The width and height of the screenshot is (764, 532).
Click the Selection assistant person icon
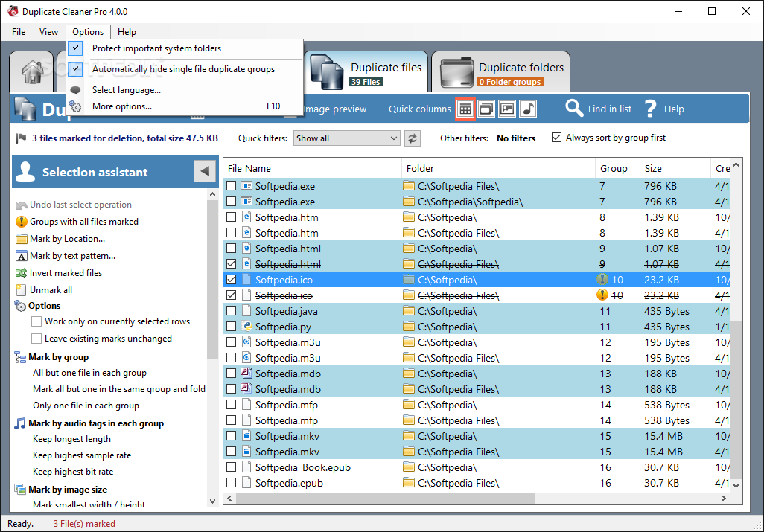[x=25, y=172]
